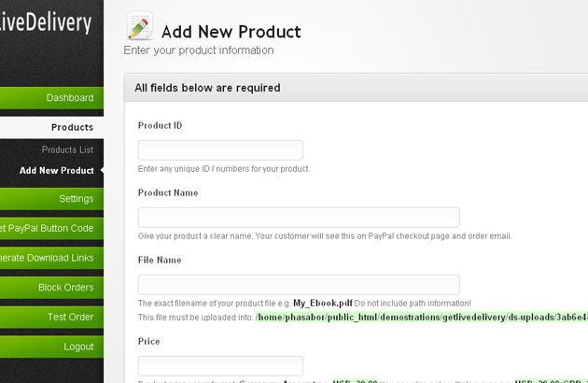This screenshot has width=588, height=383.
Task: Open the Products List submenu link
Action: (x=67, y=149)
